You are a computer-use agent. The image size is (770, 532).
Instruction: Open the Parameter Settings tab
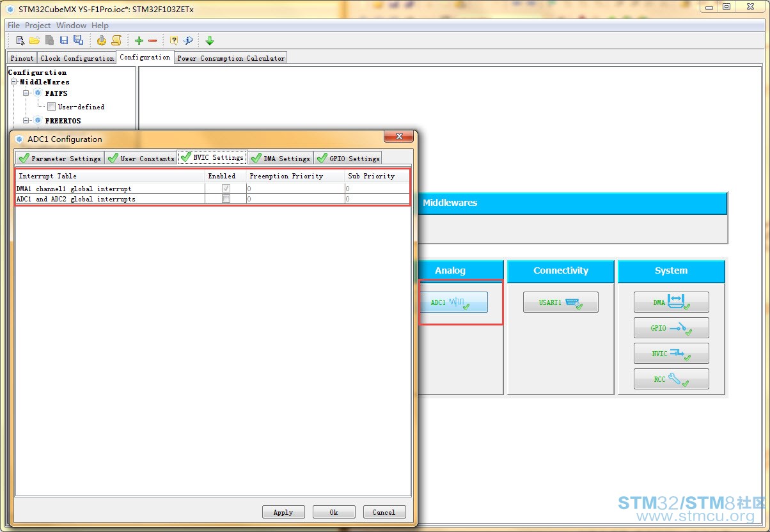click(x=59, y=158)
